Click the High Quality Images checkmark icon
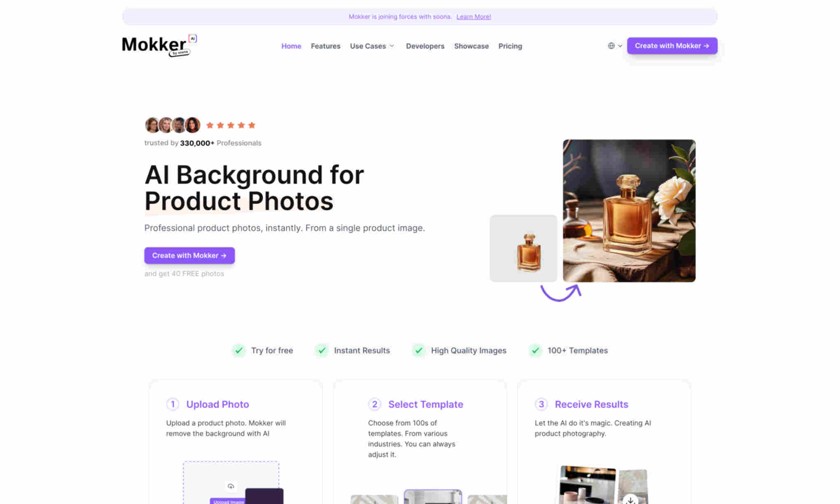 coord(418,350)
